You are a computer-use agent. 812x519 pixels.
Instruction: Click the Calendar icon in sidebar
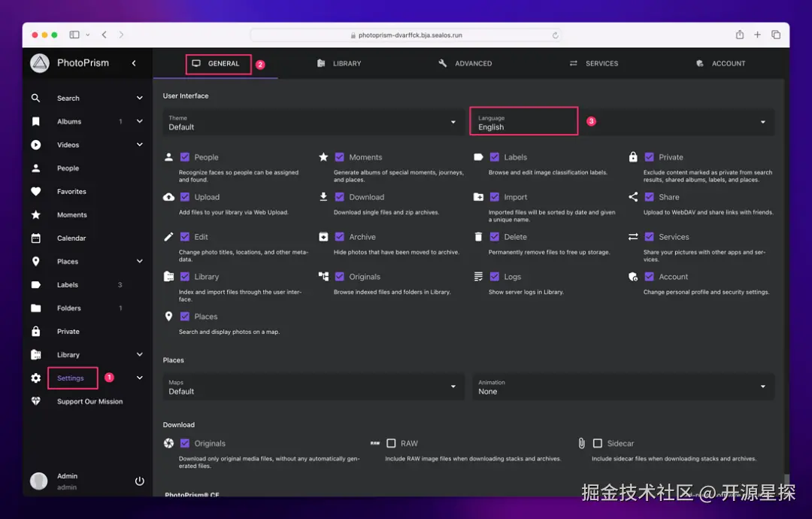coord(36,238)
